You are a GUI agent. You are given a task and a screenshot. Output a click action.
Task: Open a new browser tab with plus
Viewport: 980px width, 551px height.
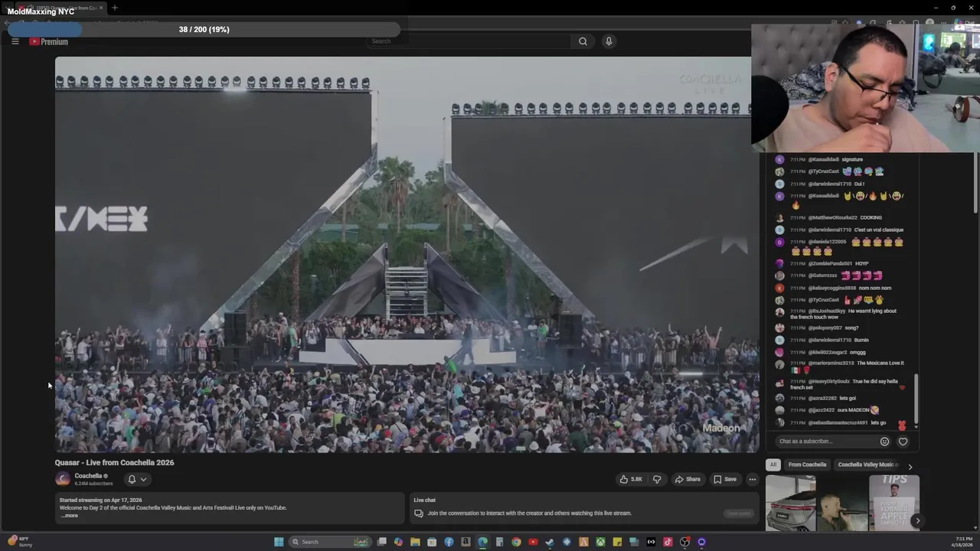(114, 8)
